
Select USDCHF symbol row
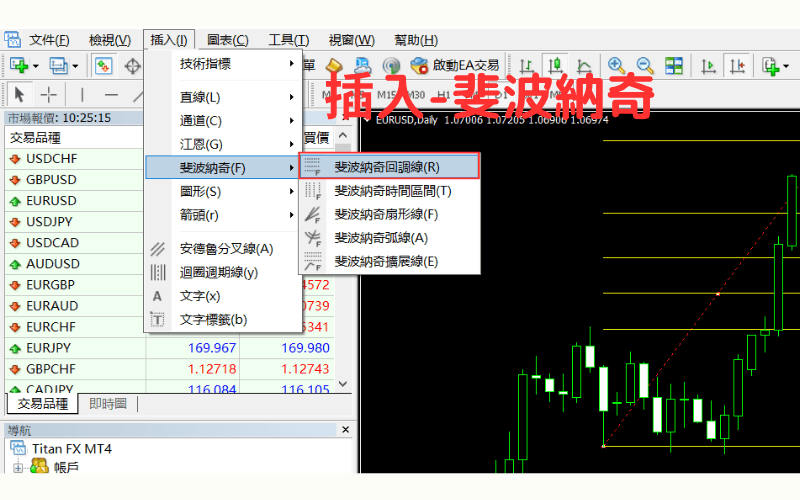click(74, 159)
